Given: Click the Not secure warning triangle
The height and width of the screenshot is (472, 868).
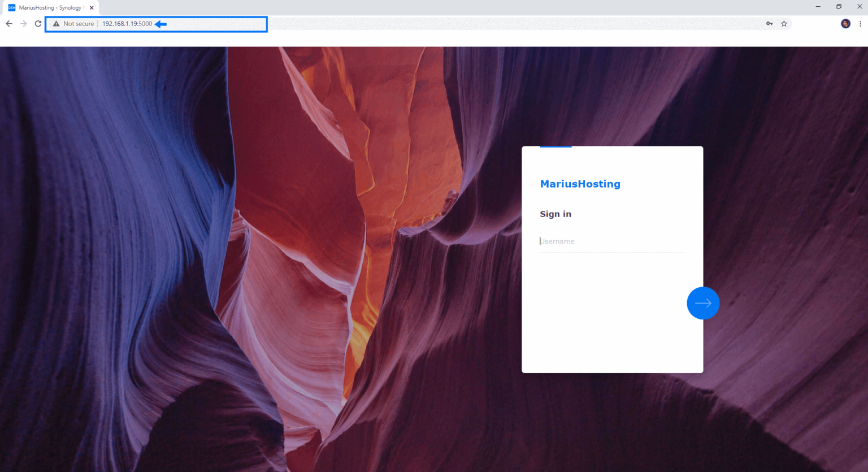Looking at the screenshot, I should 56,24.
